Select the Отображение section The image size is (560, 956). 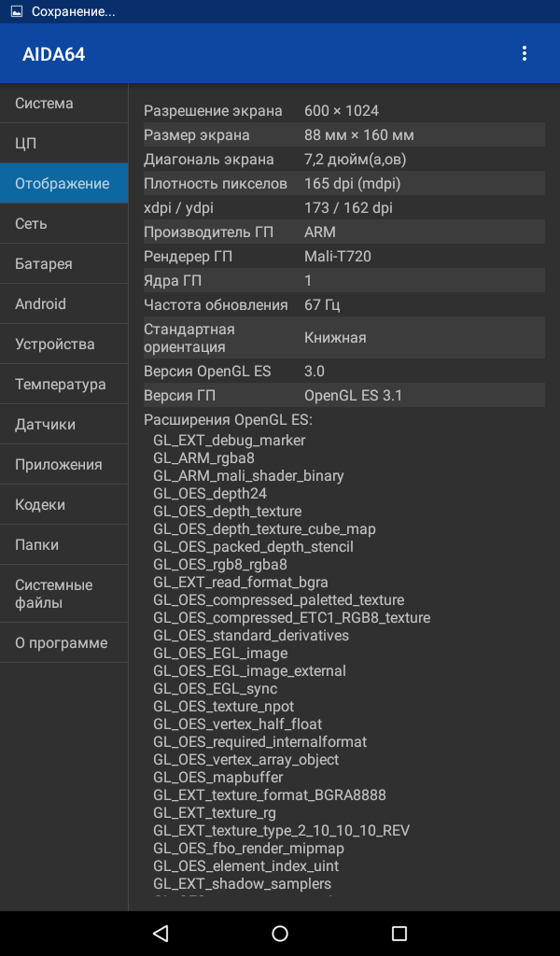pos(64,184)
